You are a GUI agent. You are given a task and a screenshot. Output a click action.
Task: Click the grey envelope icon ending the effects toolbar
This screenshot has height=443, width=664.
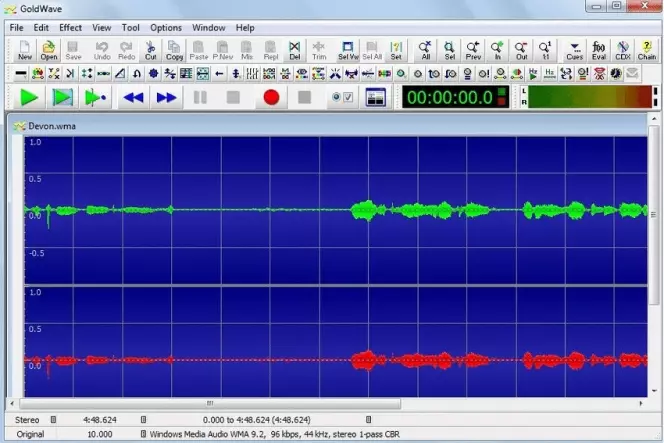632,74
